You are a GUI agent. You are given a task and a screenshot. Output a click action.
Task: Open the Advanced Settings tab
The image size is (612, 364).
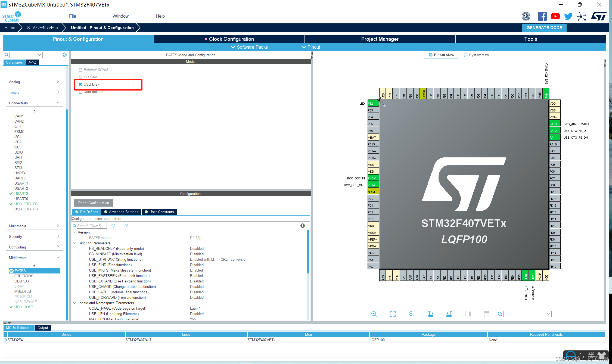(121, 212)
